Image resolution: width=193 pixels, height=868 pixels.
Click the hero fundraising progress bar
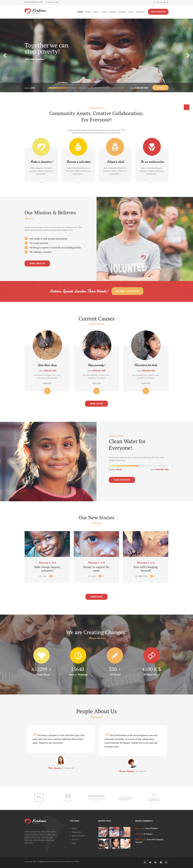pos(86,88)
